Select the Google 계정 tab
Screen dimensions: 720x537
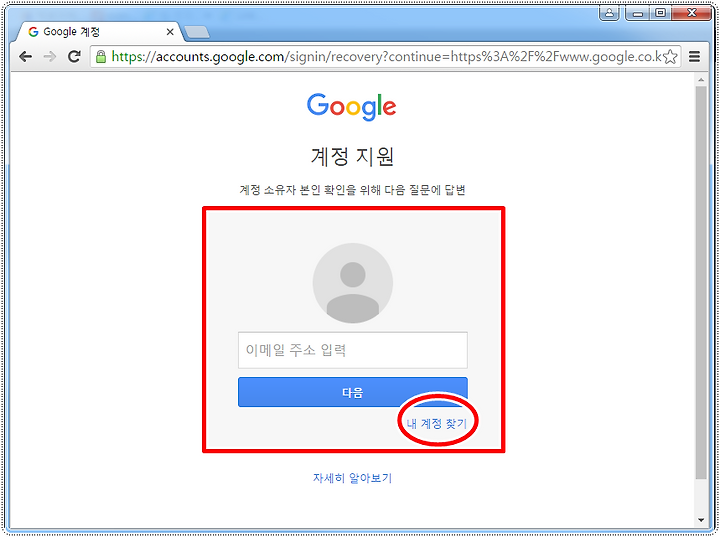pos(99,32)
